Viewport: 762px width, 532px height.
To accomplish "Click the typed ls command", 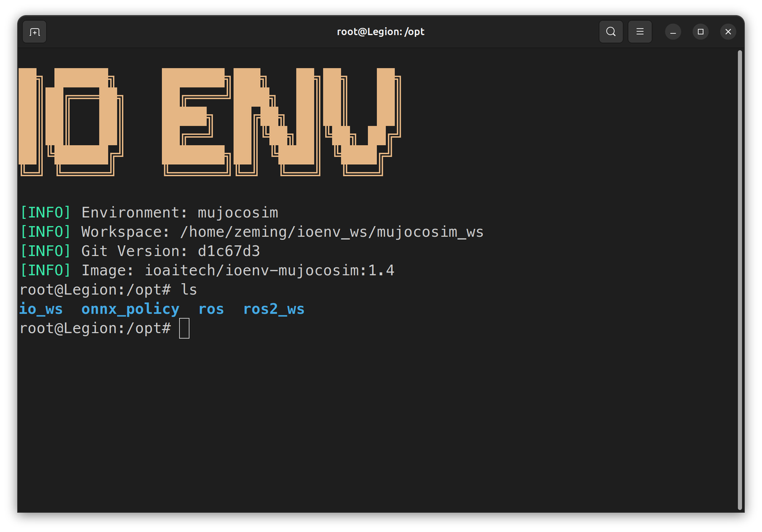I will point(189,290).
